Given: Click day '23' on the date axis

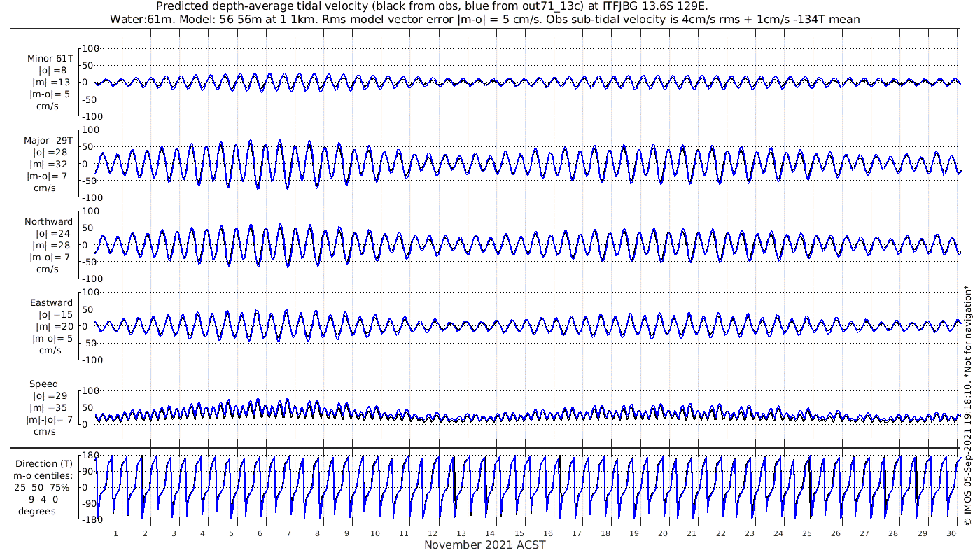Looking at the screenshot, I should 750,533.
